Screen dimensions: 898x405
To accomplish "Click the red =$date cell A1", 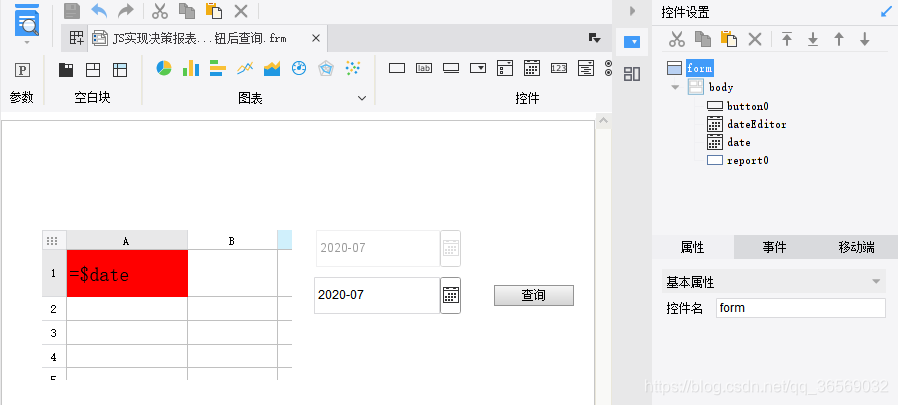I will 127,273.
